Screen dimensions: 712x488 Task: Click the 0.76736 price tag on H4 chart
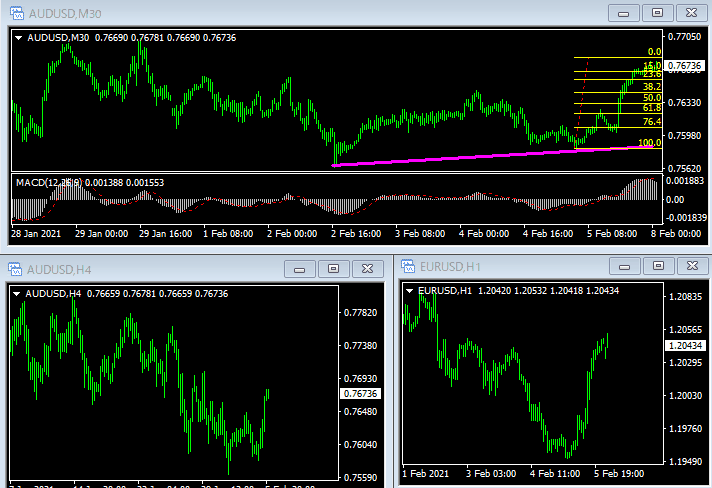(x=361, y=394)
